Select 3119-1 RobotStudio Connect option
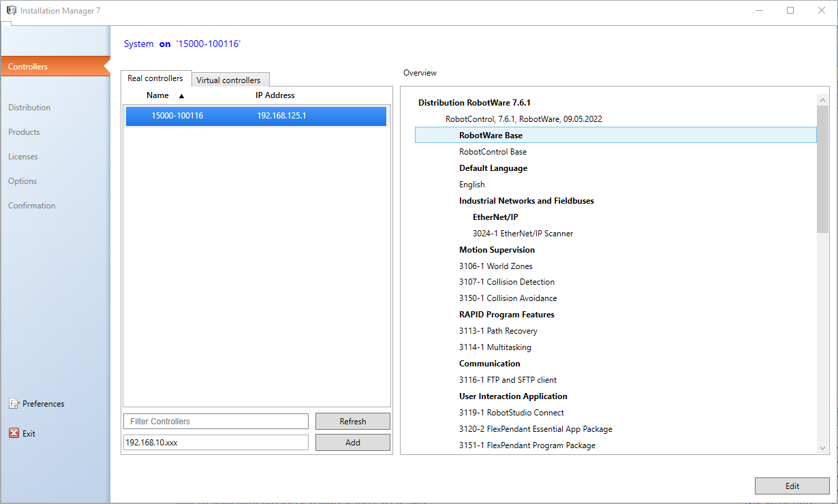838x504 pixels. point(512,413)
